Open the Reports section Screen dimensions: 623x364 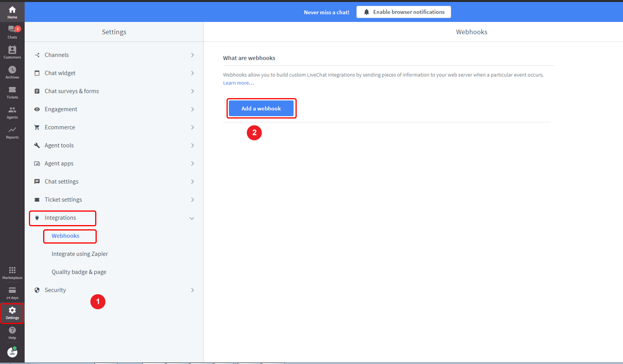(12, 132)
